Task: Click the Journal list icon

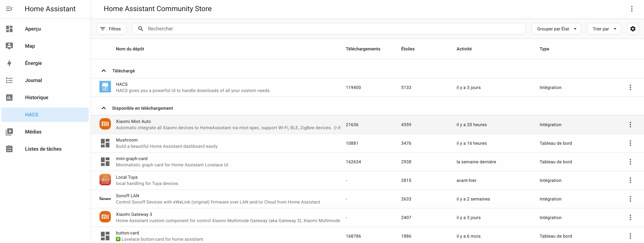Action: tap(9, 80)
